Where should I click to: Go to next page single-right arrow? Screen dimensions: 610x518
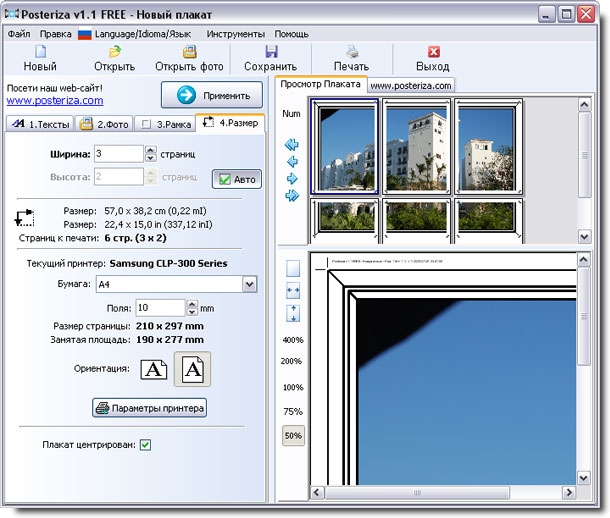pyautogui.click(x=292, y=178)
